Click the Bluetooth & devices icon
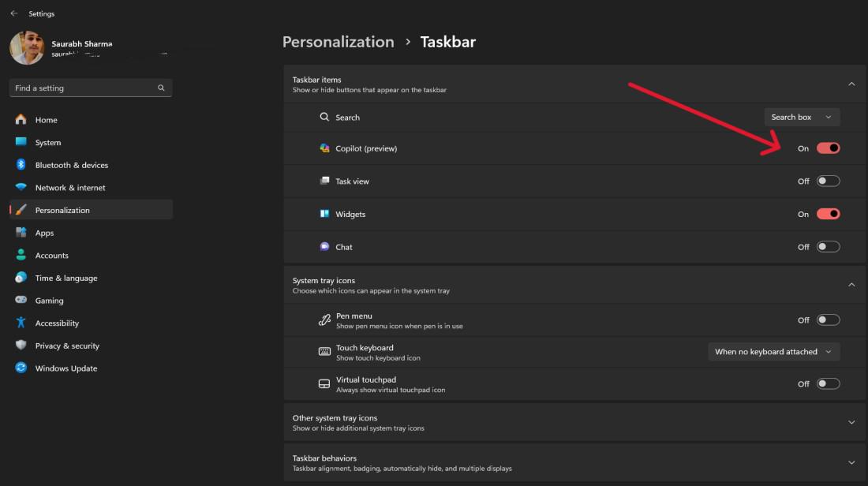This screenshot has width=868, height=486. point(21,165)
